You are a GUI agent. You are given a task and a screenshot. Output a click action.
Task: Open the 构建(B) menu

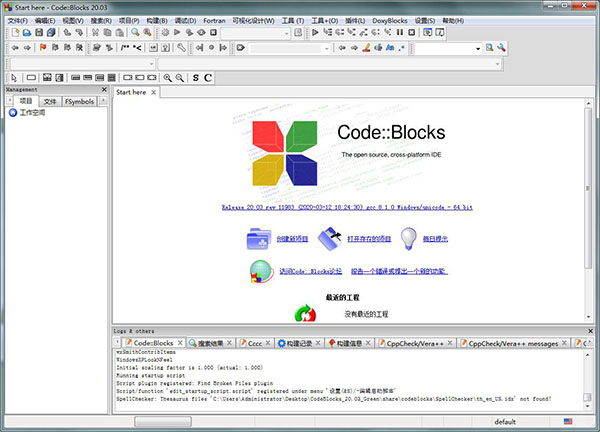pos(157,21)
